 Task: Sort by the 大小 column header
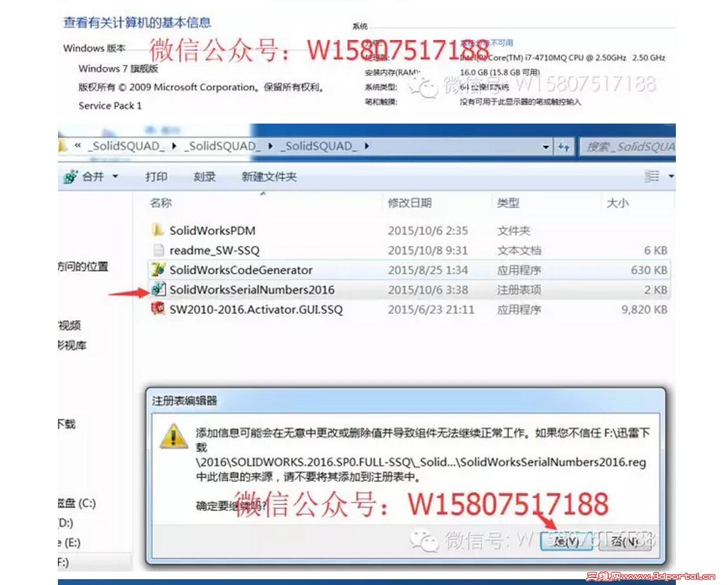[x=617, y=203]
